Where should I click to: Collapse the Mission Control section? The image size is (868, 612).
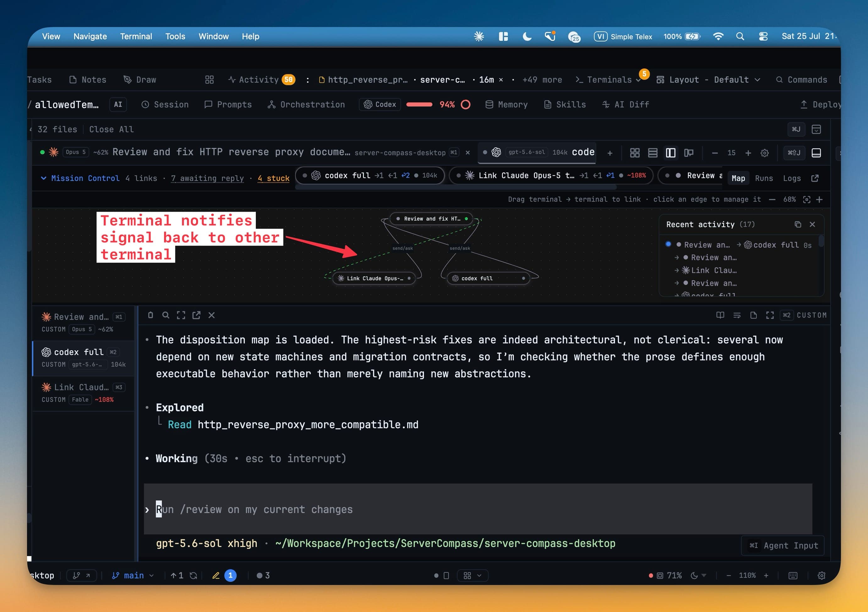point(44,178)
